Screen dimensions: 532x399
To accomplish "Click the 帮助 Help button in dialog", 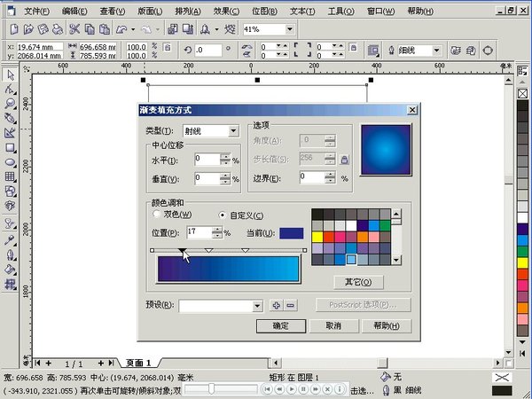I will click(387, 326).
